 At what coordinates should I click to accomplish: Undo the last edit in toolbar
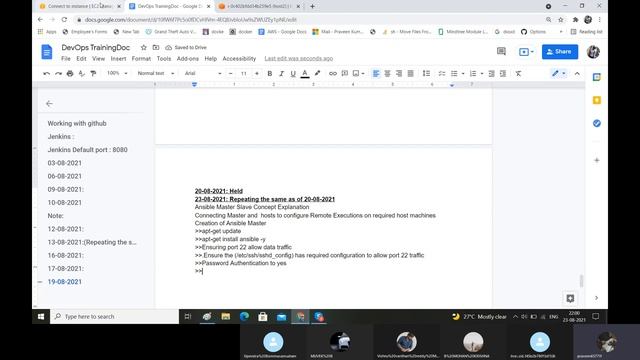[47, 73]
